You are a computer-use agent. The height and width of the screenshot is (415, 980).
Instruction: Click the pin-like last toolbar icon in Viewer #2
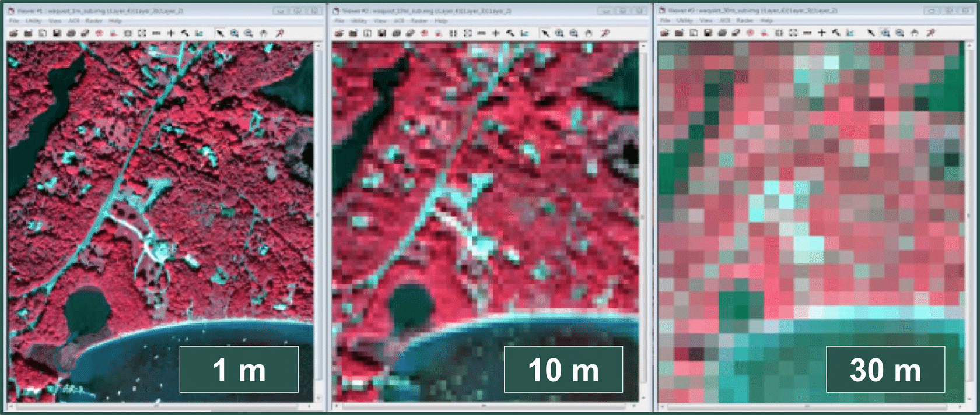click(605, 33)
